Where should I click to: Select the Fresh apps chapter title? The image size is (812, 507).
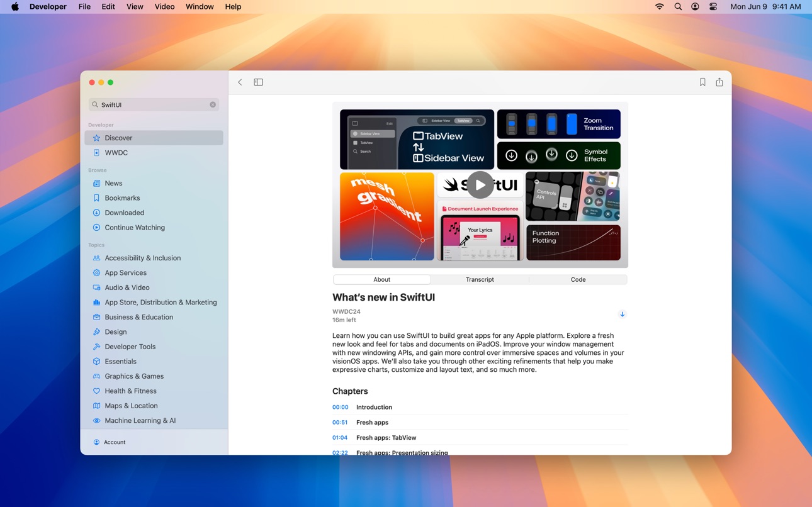coord(372,422)
